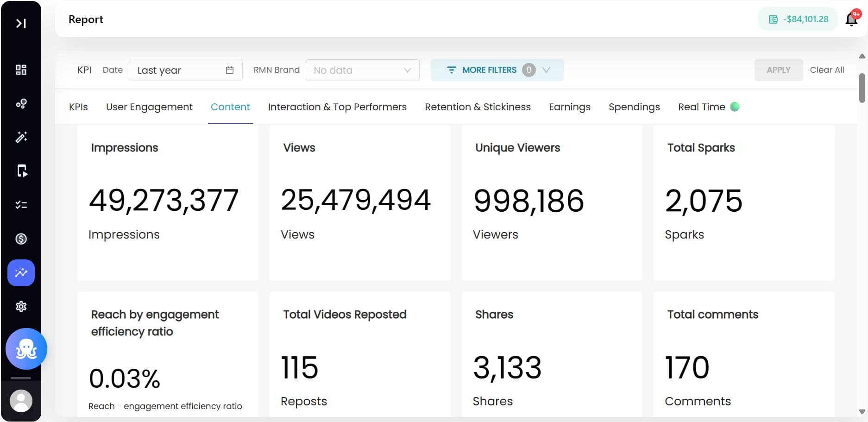Switch to the Spendings tab
The height and width of the screenshot is (422, 868).
(x=634, y=107)
